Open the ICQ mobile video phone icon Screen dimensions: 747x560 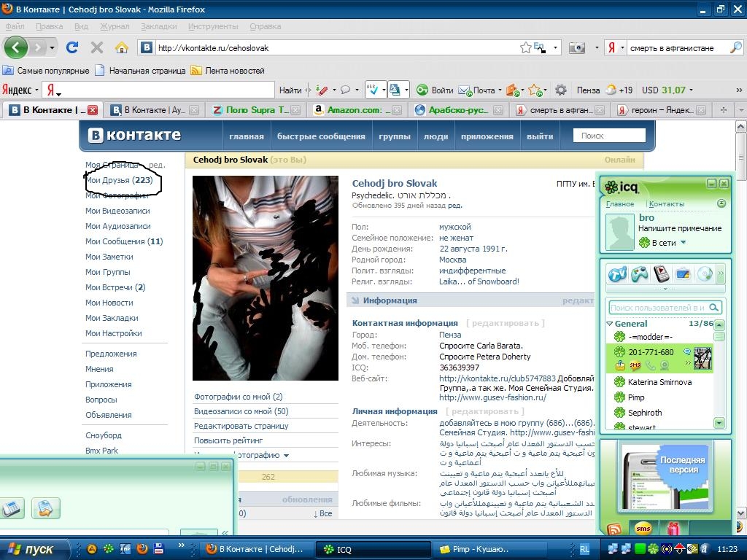[661, 274]
